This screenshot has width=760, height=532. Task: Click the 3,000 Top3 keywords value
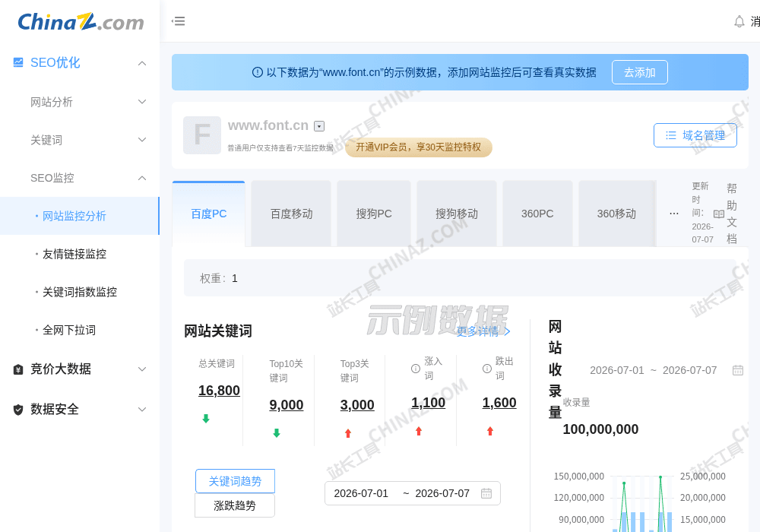click(x=357, y=405)
